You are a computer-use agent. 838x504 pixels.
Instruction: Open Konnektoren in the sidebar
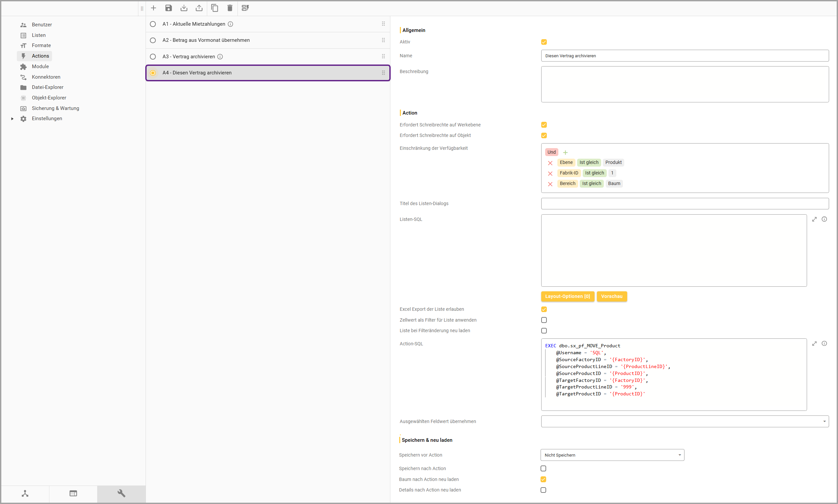tap(46, 77)
